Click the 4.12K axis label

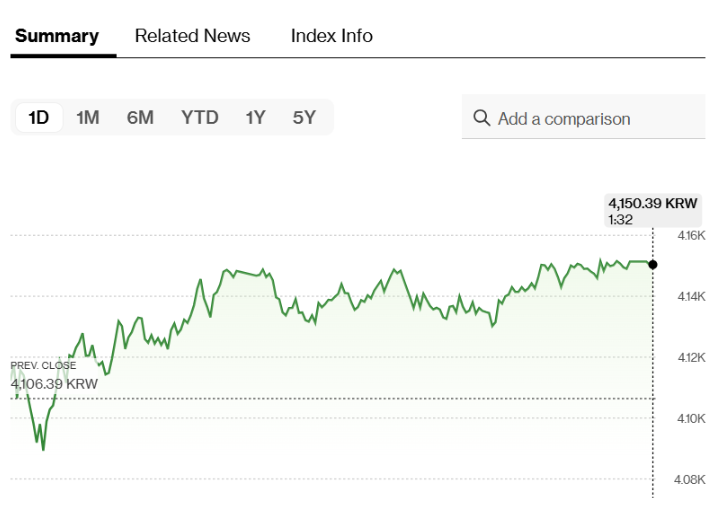(691, 357)
